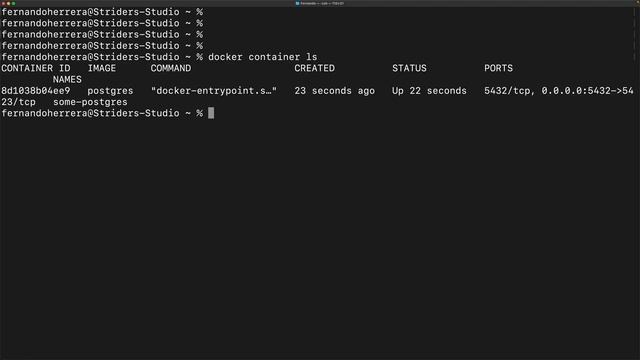Click the CREATED column header
Screen dimensions: 640x360
314,68
